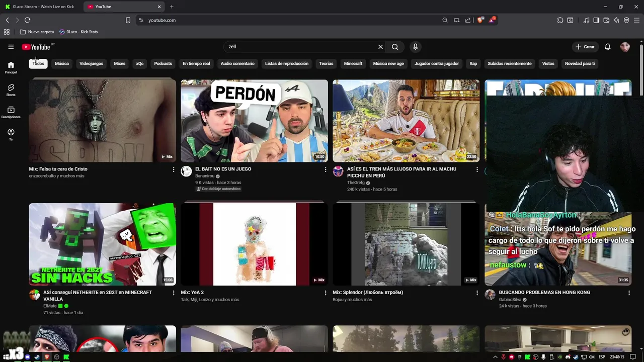The height and width of the screenshot is (362, 644).
Task: Open the GabinoSilva channel link
Action: click(x=510, y=300)
